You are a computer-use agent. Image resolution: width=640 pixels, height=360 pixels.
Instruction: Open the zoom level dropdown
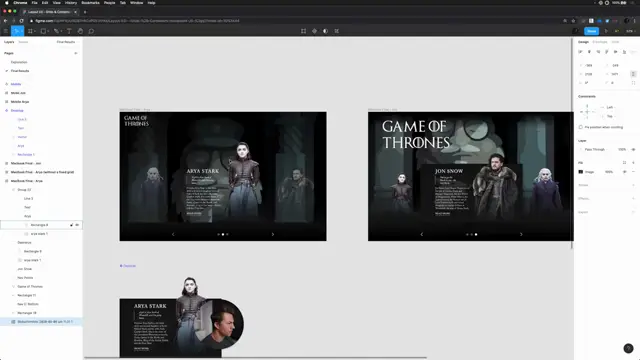click(x=631, y=31)
